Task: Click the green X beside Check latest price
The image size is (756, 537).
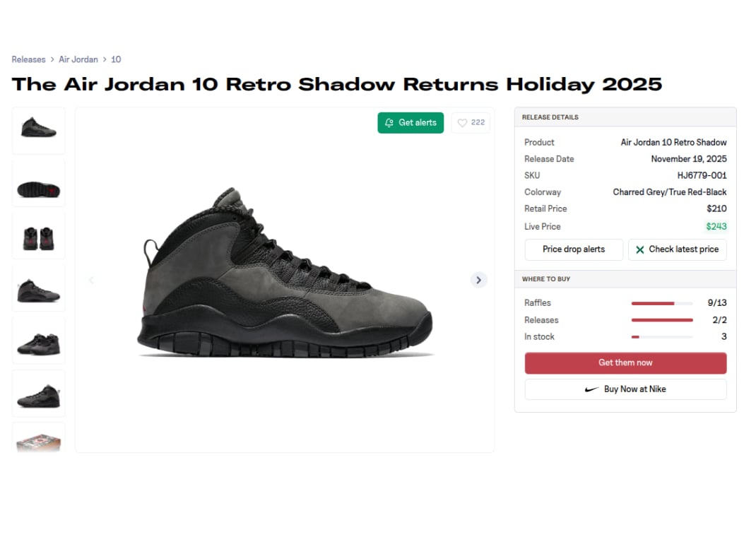Action: point(639,249)
